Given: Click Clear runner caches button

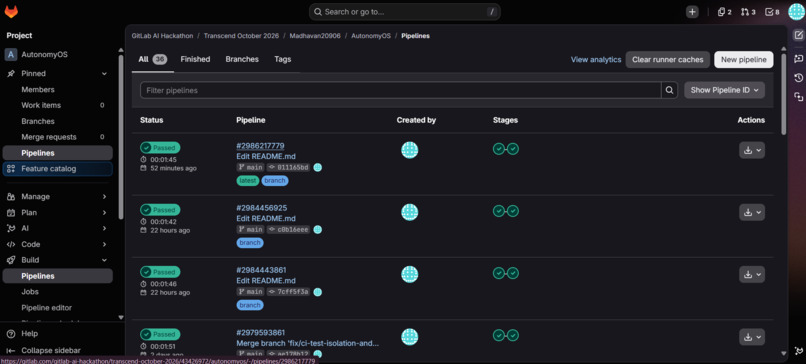Looking at the screenshot, I should 667,60.
